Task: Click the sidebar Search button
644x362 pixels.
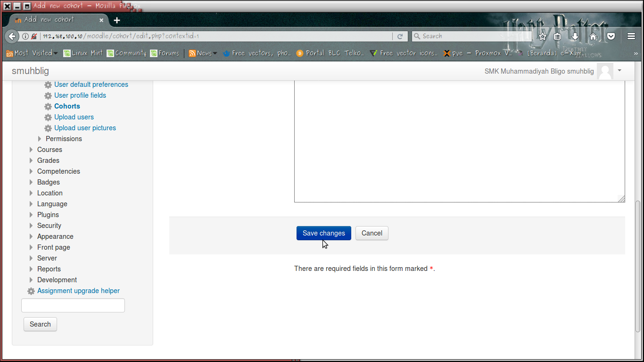Action: (40, 324)
